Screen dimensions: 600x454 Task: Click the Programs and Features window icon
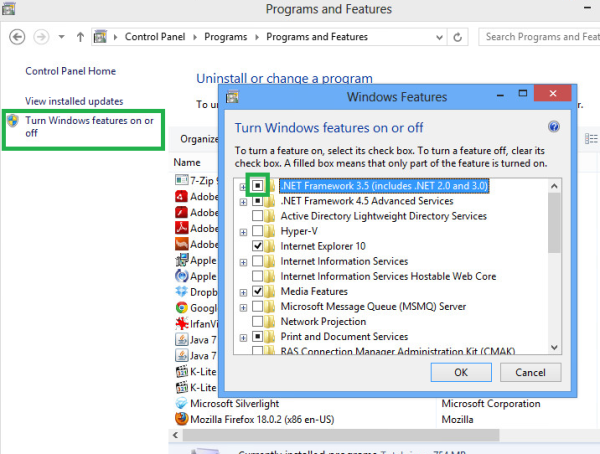(x=8, y=8)
